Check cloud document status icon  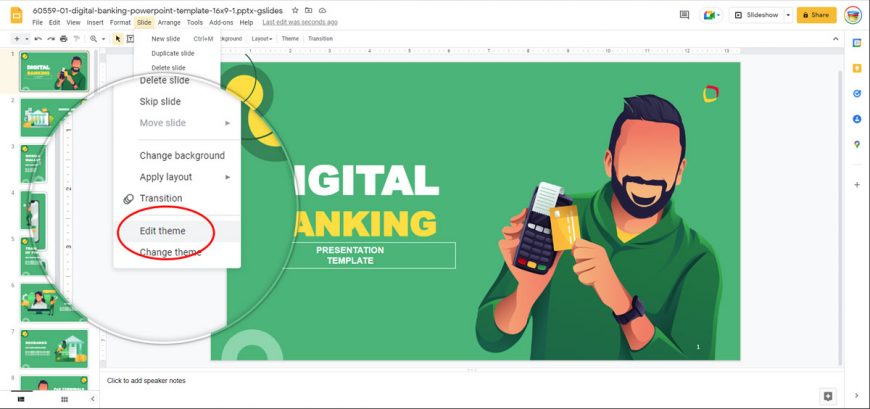(x=322, y=11)
